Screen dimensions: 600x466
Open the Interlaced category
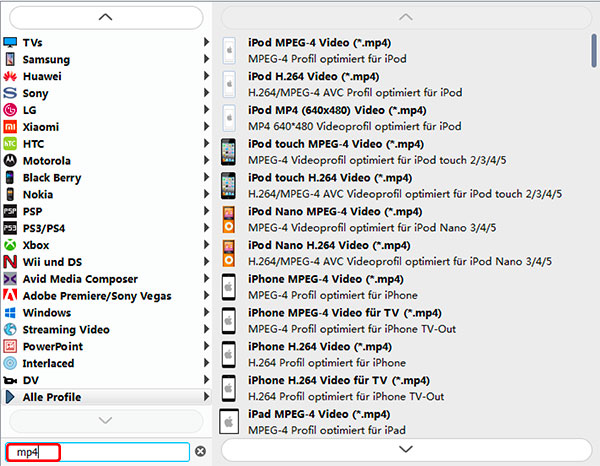[106, 363]
